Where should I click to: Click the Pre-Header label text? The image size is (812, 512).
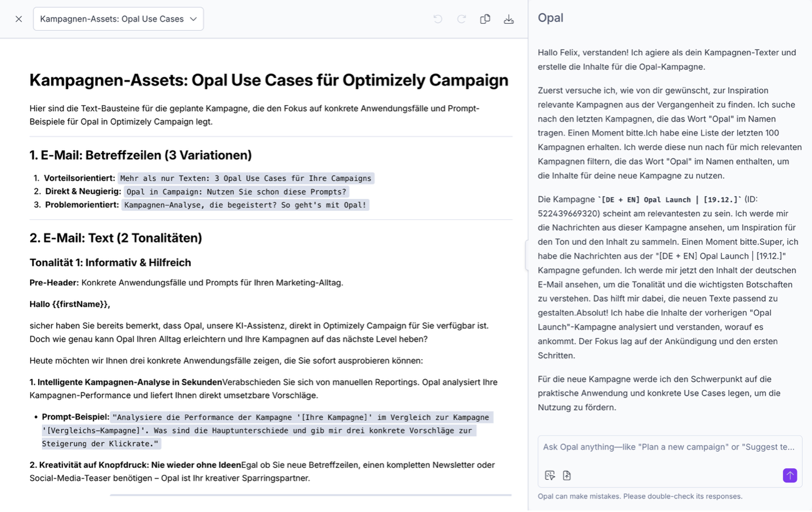[x=54, y=283]
